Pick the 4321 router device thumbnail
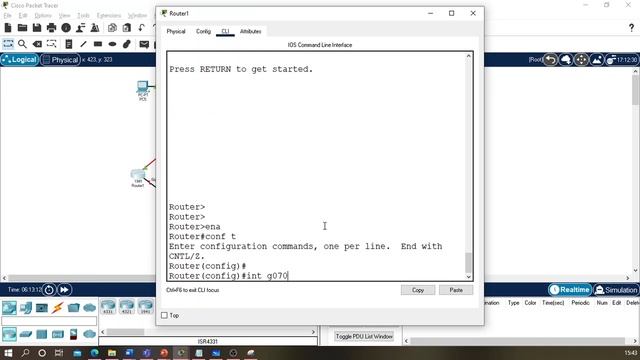Image resolution: width=640 pixels, height=360 pixels. click(x=127, y=306)
